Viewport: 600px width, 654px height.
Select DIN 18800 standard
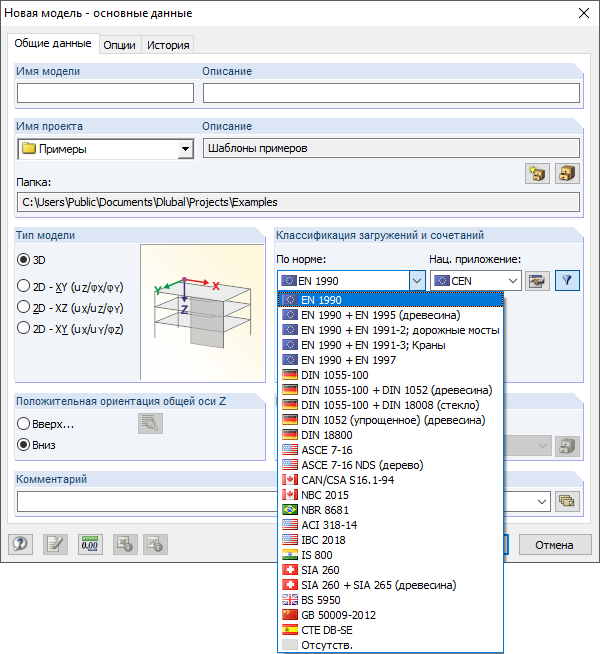coord(391,435)
